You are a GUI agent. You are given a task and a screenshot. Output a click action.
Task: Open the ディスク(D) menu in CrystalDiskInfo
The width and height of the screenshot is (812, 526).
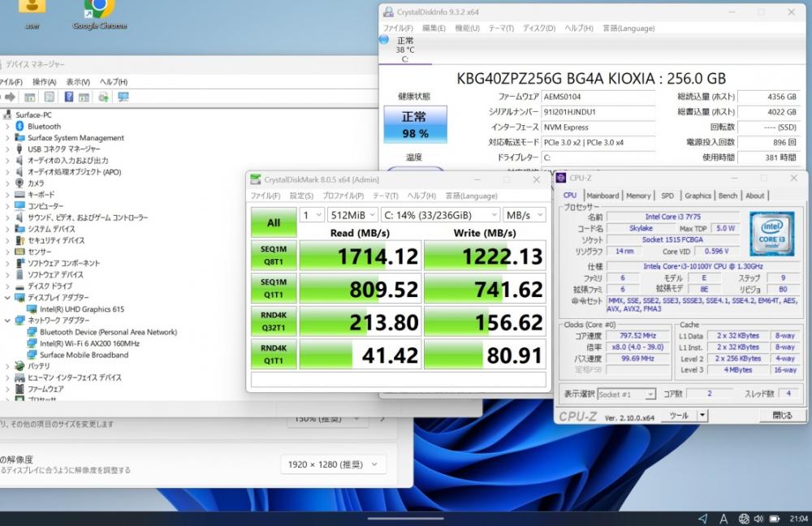coord(538,28)
